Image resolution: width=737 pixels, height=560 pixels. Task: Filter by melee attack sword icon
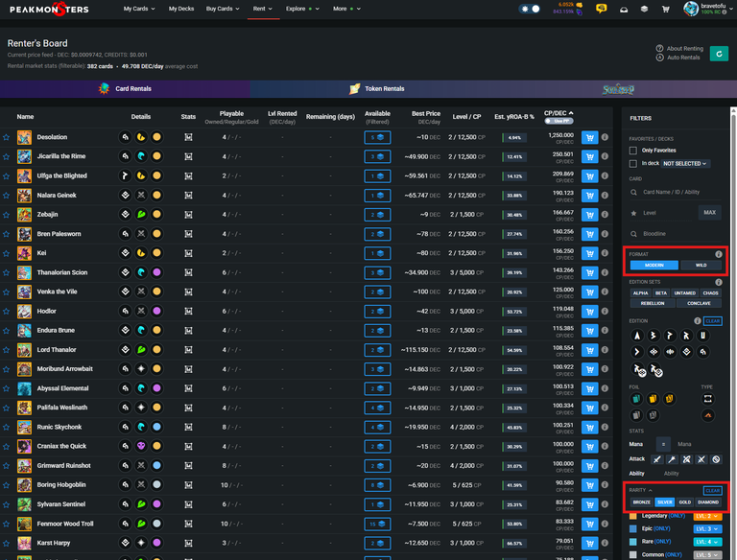pos(656,459)
